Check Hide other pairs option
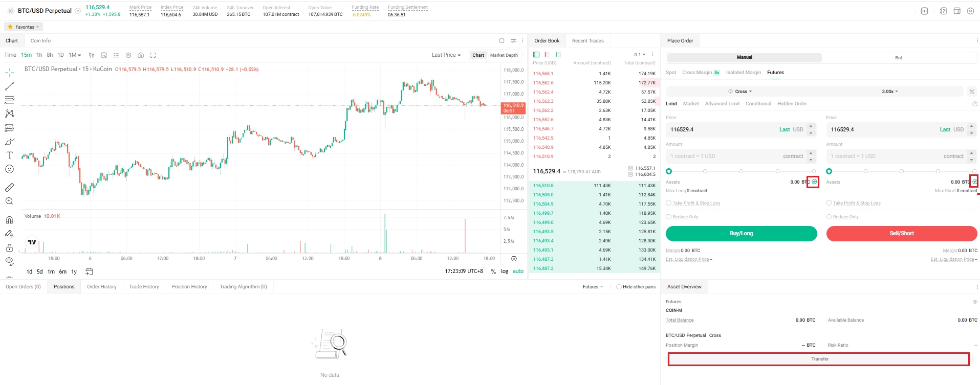The image size is (980, 385). coord(619,287)
